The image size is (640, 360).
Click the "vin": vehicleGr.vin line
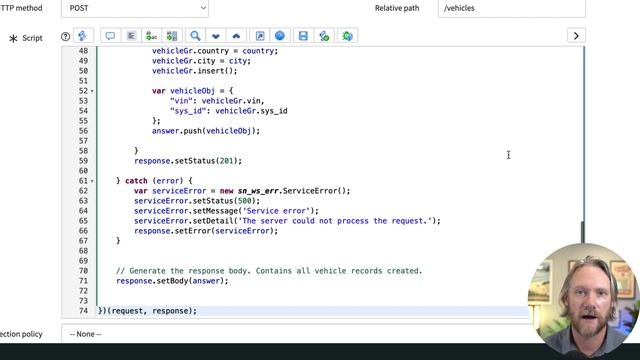click(x=217, y=101)
